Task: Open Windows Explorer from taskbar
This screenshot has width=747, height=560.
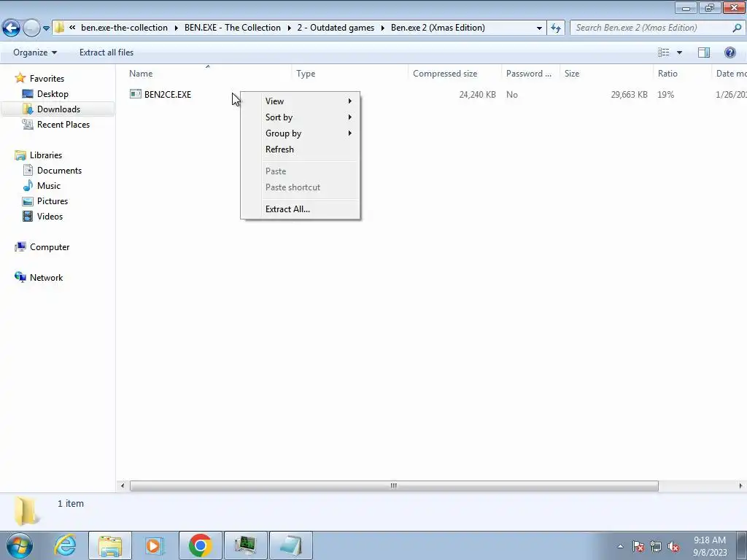Action: (x=110, y=545)
